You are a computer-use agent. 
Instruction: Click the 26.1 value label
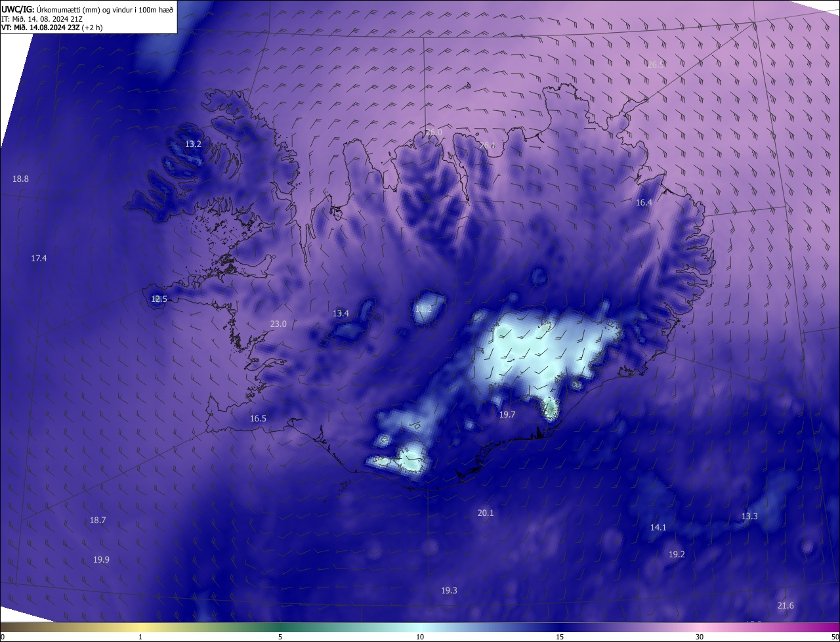488,145
